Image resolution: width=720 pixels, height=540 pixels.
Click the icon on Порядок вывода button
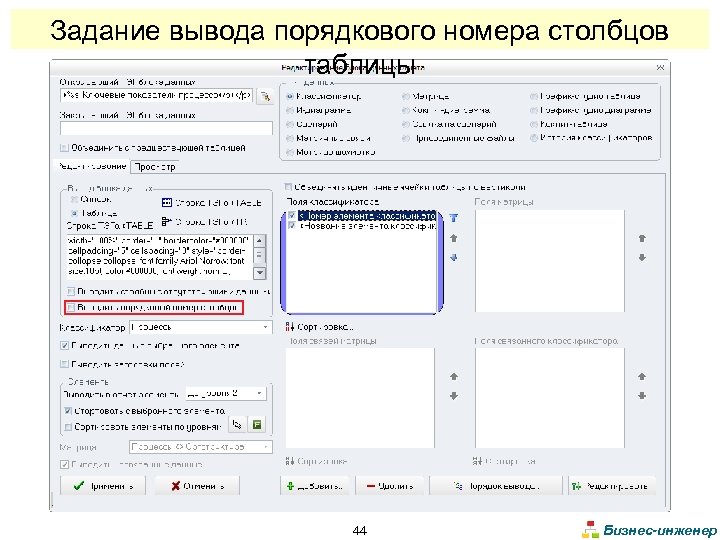point(458,486)
